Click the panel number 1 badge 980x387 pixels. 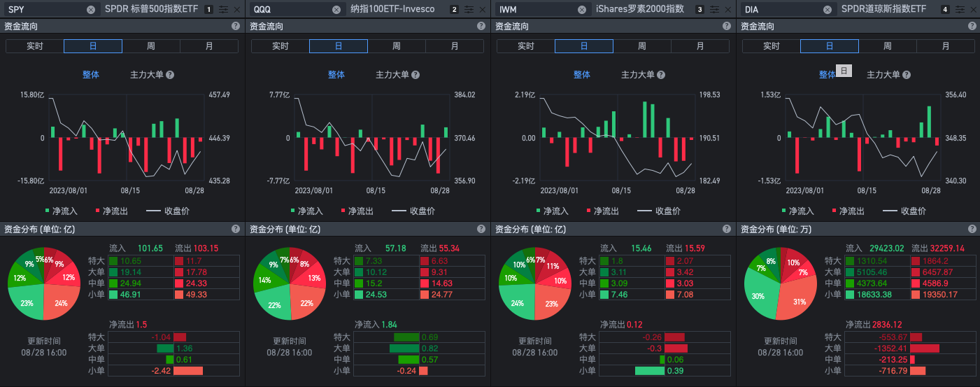click(209, 10)
